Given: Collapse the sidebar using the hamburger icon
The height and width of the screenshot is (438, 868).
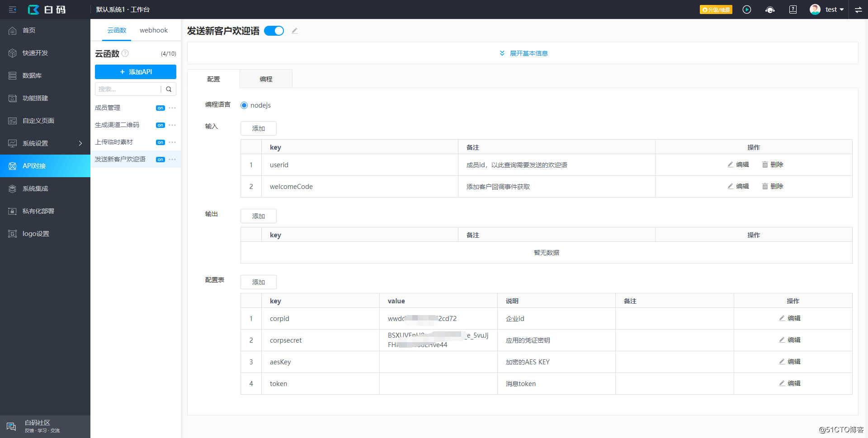Looking at the screenshot, I should point(13,9).
